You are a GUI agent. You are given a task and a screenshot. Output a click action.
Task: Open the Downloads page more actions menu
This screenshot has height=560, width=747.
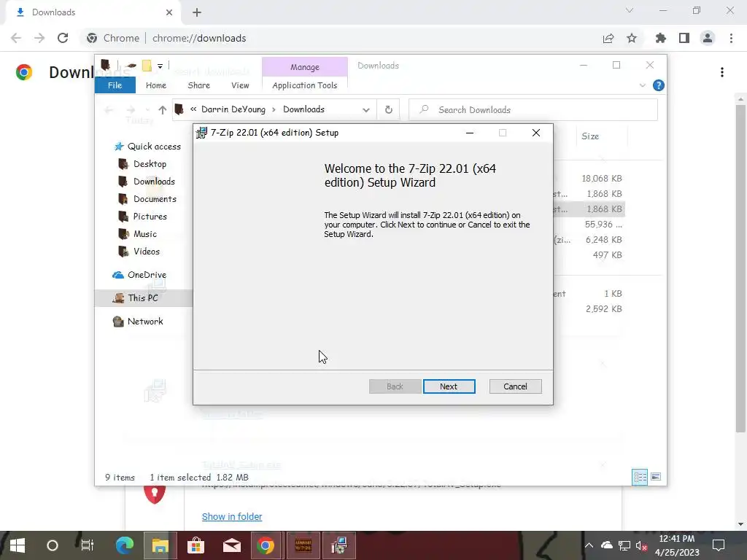click(722, 72)
